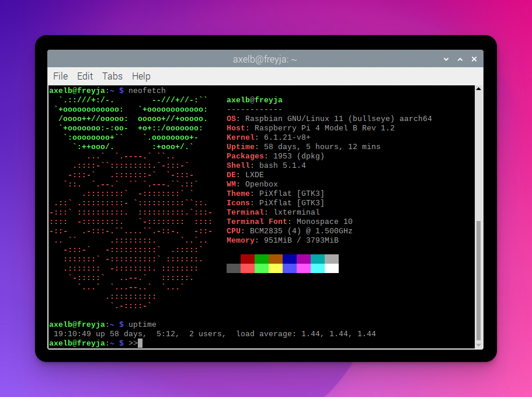Click the CPU line BCM2835 (4) @ 1.500GHz

point(290,231)
